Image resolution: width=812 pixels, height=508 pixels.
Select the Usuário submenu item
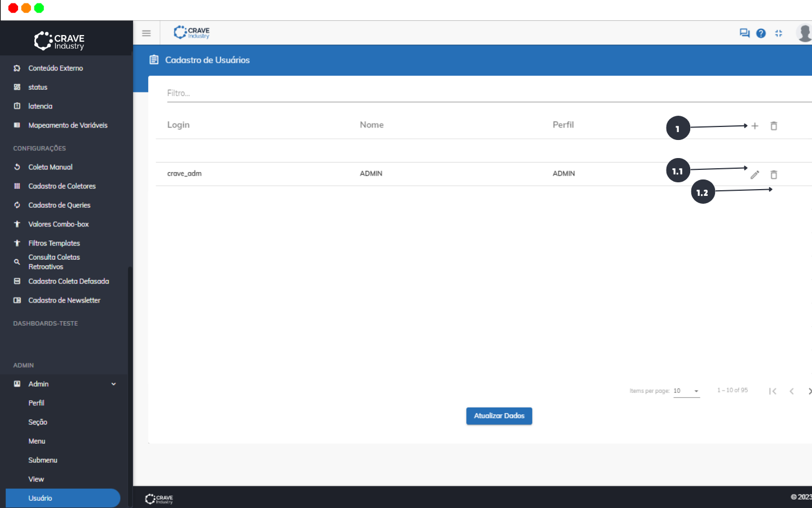(x=63, y=498)
